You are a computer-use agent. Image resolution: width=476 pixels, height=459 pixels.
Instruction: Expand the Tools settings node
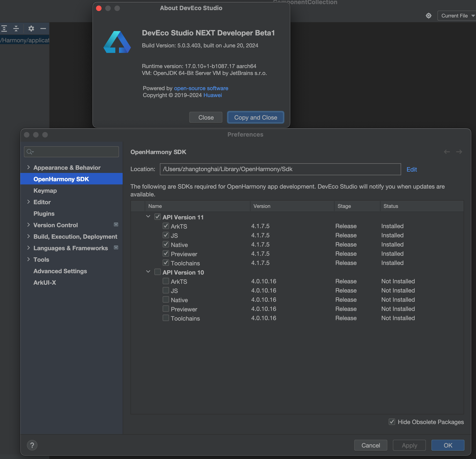coord(28,259)
